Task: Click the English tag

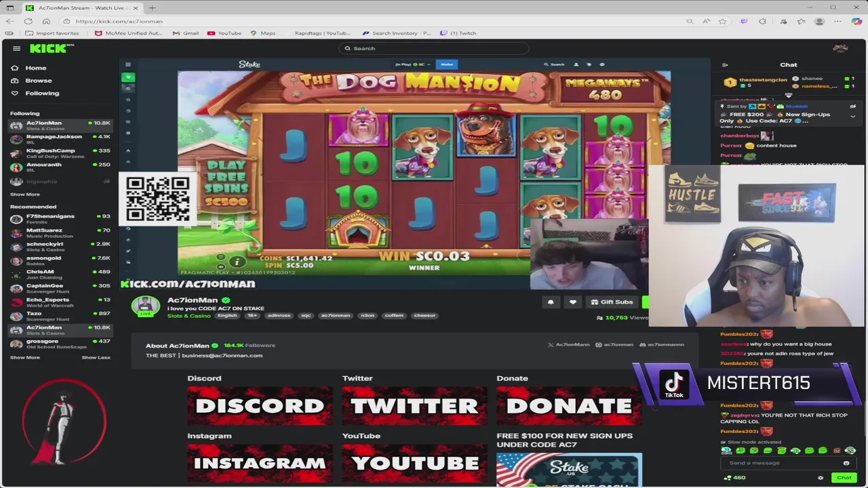Action: 227,316
